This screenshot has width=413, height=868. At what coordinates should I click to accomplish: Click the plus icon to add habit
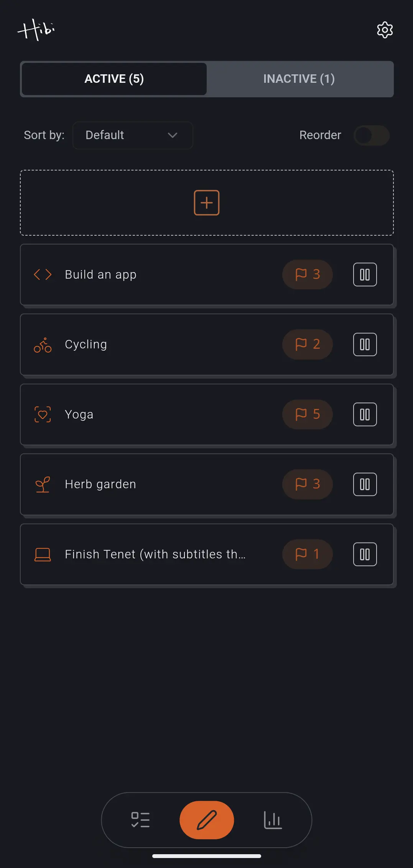tap(207, 203)
